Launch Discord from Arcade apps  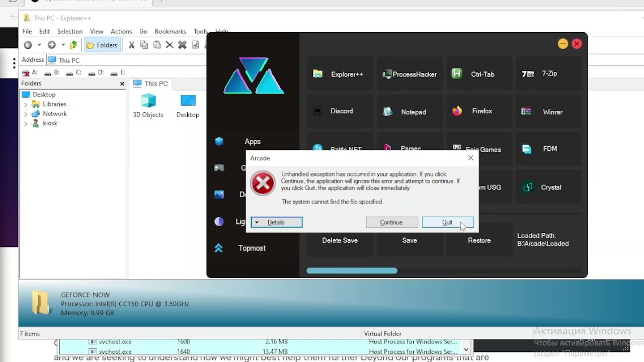(x=340, y=111)
